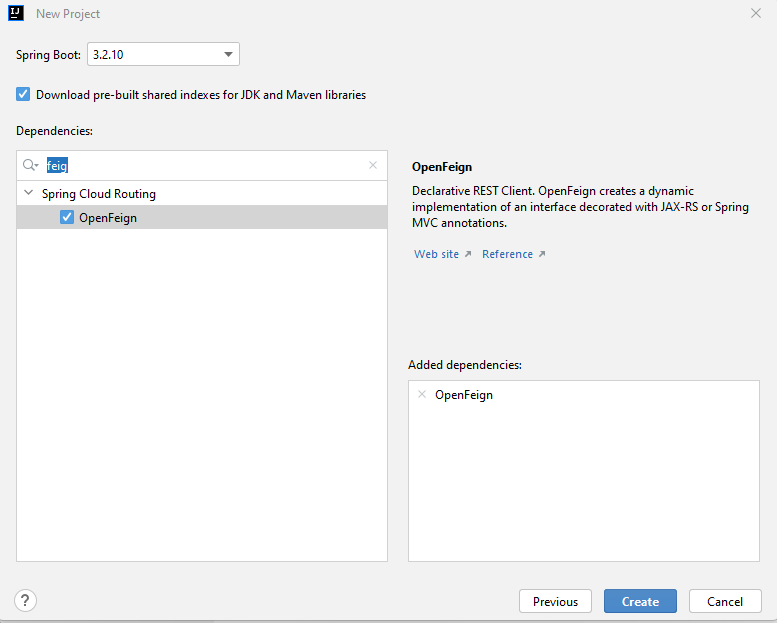
Task: Clear the dependency search field
Action: [x=373, y=165]
